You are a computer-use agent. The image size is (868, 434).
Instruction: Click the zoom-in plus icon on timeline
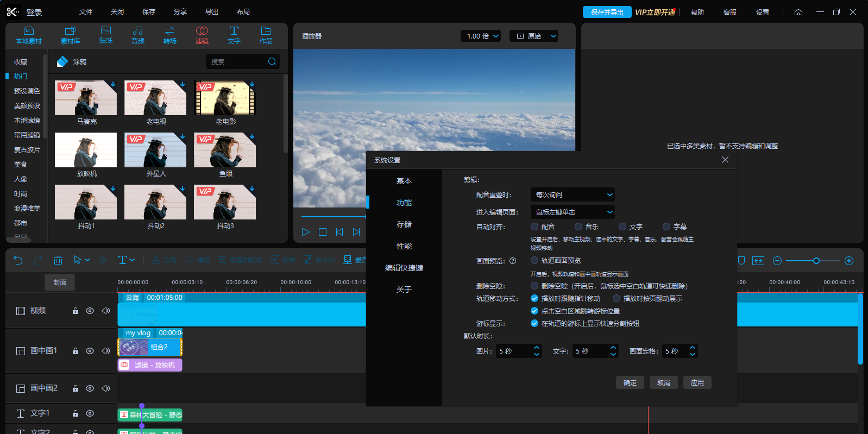849,261
